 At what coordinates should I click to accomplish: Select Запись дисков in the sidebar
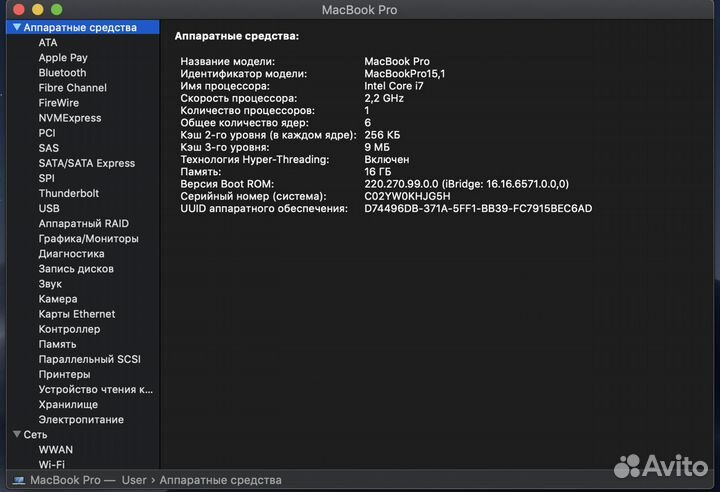(x=76, y=269)
